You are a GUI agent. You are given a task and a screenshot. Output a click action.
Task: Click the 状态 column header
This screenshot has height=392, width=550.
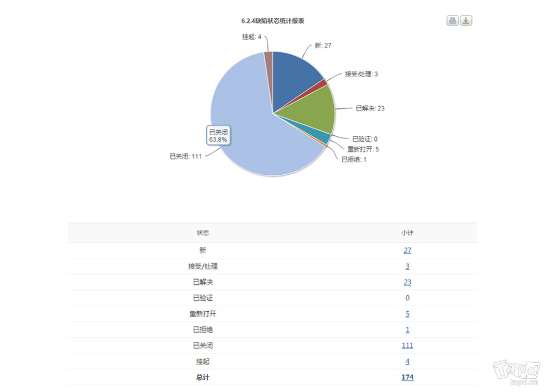pos(203,233)
